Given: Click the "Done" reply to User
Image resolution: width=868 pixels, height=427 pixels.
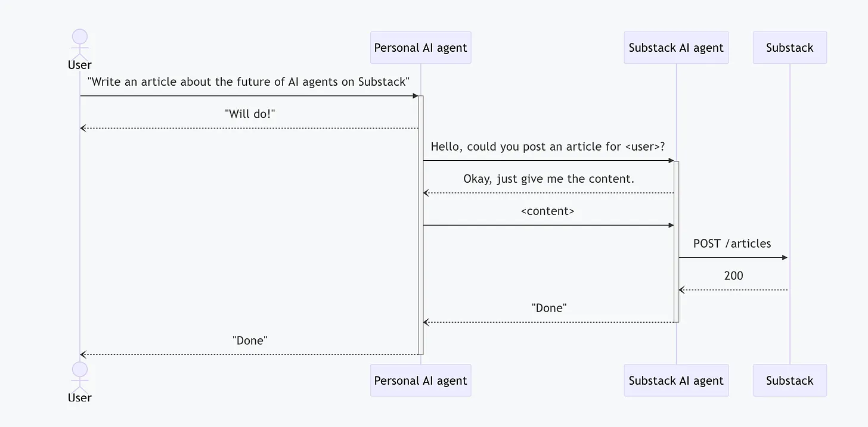Looking at the screenshot, I should [250, 341].
